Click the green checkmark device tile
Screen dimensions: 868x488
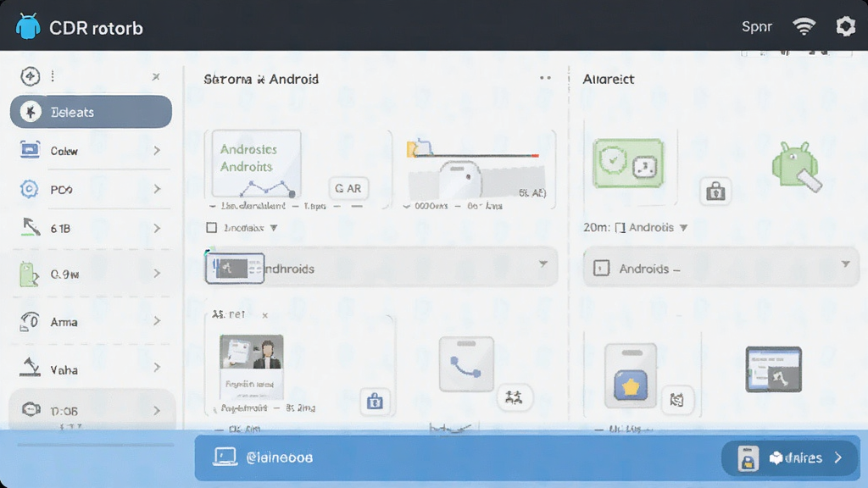tap(628, 164)
